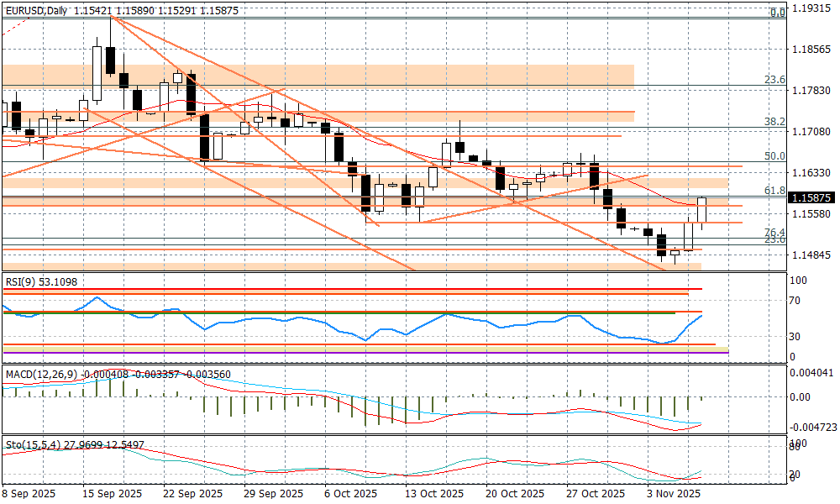The height and width of the screenshot is (504, 840).
Task: Select the 76.4 Fibonacci level label
Action: pyautogui.click(x=774, y=232)
